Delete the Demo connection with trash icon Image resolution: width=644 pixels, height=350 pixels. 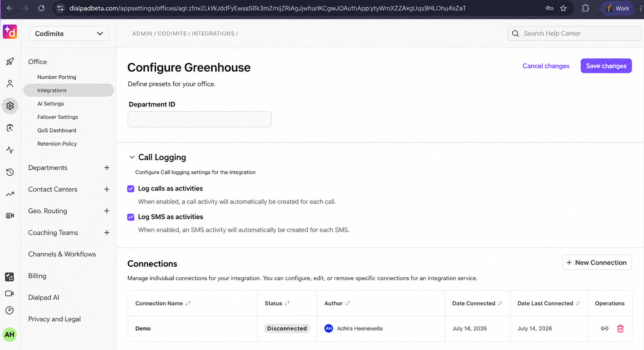click(620, 328)
